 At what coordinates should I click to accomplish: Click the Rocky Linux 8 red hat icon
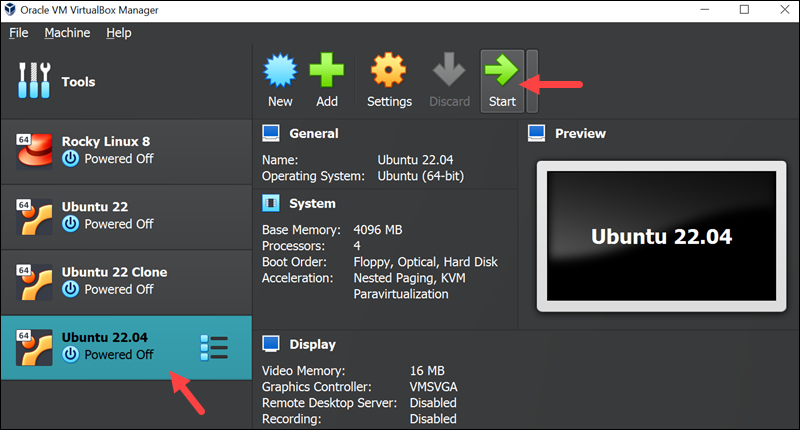[x=34, y=151]
